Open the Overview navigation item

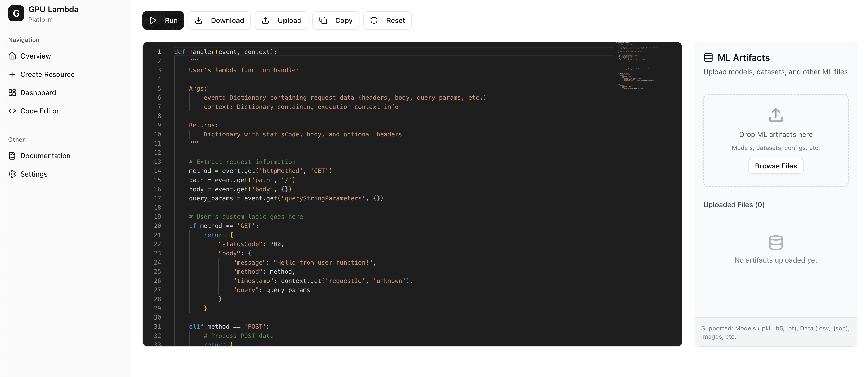pos(35,56)
